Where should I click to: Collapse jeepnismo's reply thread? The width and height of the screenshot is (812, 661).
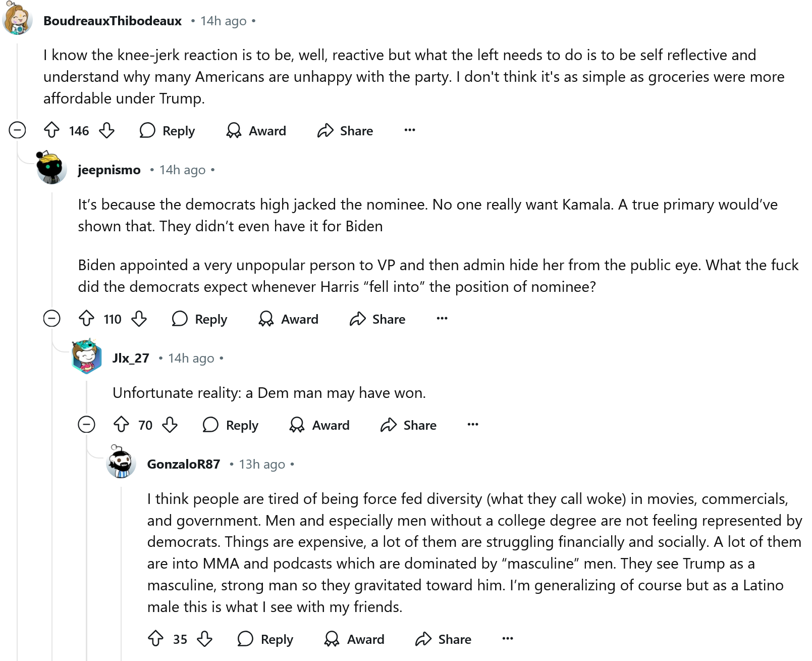51,319
